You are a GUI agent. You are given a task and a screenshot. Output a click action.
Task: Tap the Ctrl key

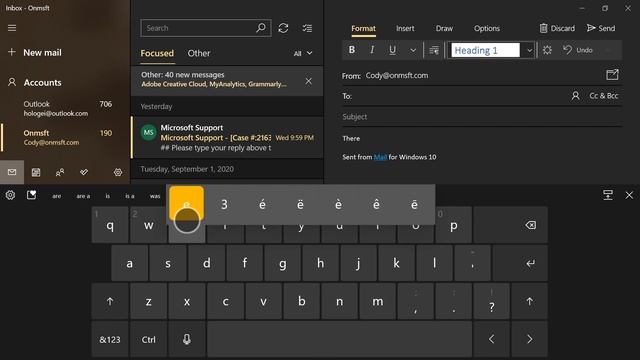[148, 340]
